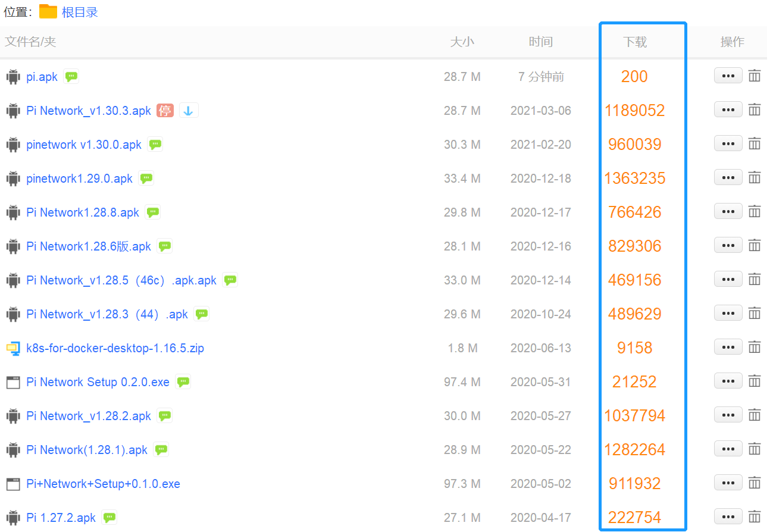Click the 大小 column header
Screen dimensions: 773x532
pos(462,42)
